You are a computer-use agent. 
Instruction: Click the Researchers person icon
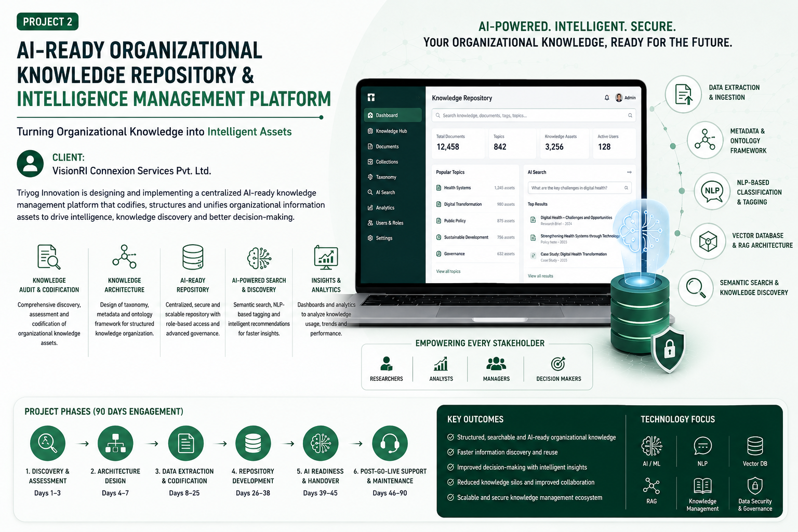(387, 363)
